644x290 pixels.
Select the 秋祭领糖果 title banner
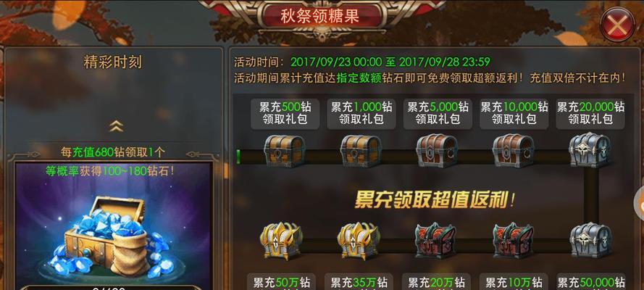point(320,16)
